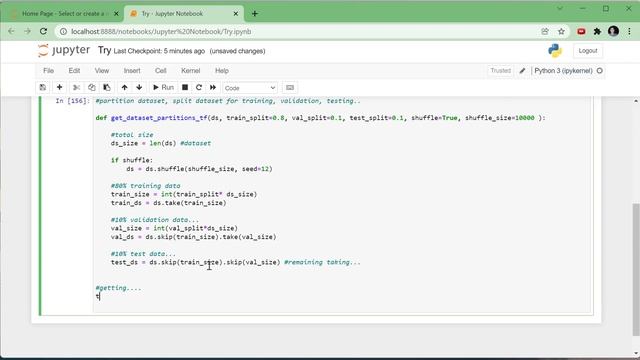Click the Python logo icon
Image resolution: width=640 pixels, height=360 pixels.
point(555,51)
